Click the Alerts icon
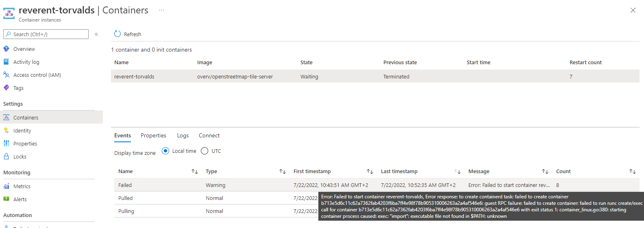Screen dimensions: 644x228 [6, 199]
